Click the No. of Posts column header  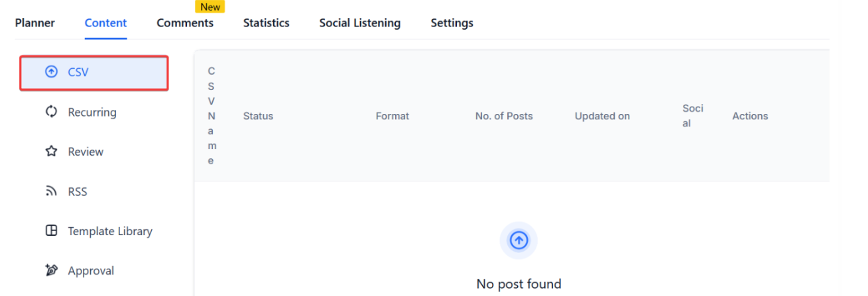point(504,116)
